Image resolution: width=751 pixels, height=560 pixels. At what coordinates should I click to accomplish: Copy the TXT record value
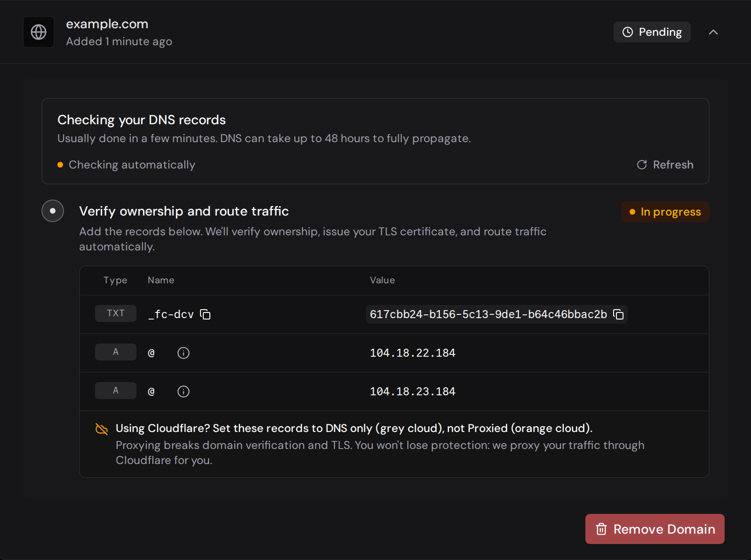[618, 314]
